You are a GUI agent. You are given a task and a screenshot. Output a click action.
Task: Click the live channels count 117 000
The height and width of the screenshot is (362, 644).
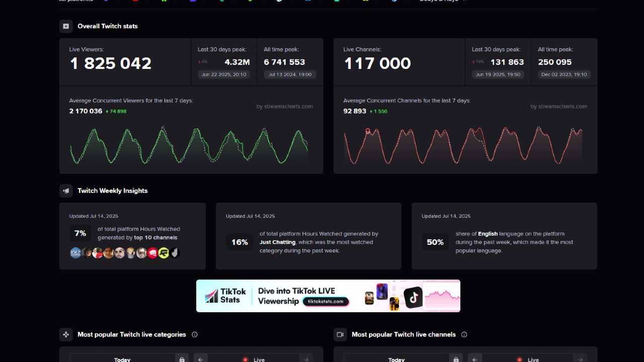point(377,63)
